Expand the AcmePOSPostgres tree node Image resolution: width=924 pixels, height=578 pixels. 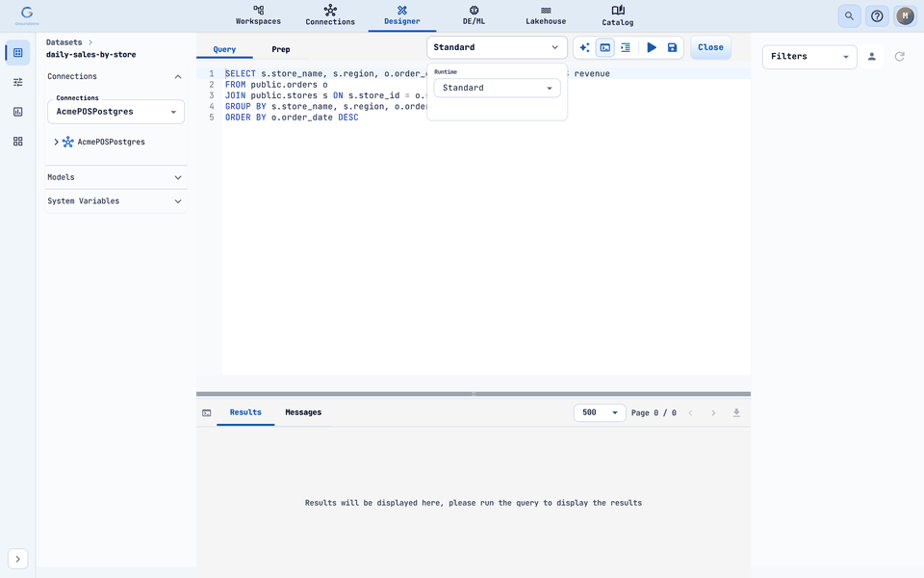pyautogui.click(x=57, y=143)
